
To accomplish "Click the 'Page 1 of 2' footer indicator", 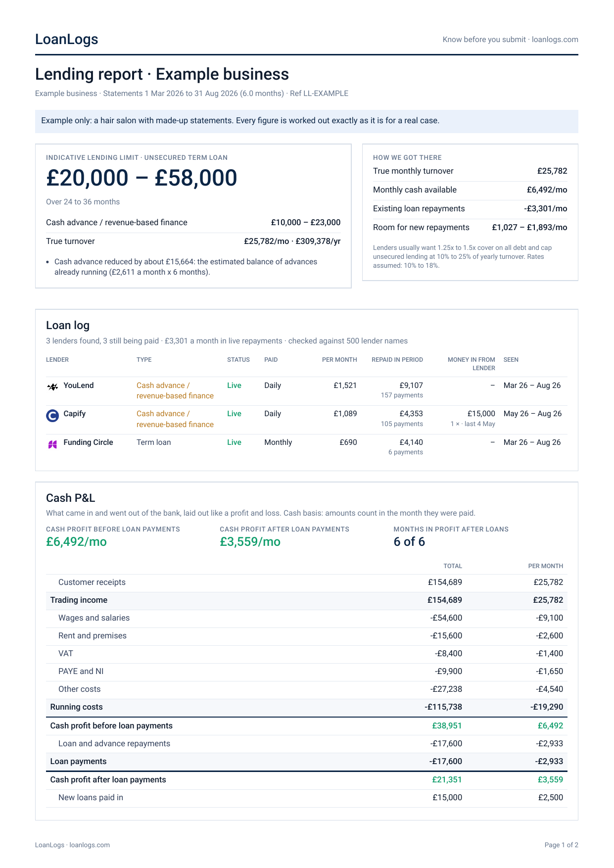I will (562, 845).
